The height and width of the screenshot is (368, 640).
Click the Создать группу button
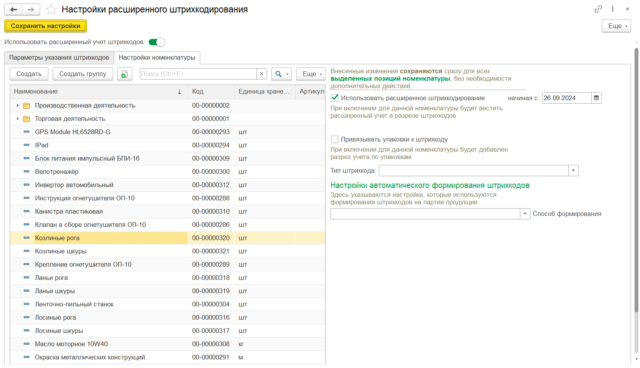click(82, 74)
